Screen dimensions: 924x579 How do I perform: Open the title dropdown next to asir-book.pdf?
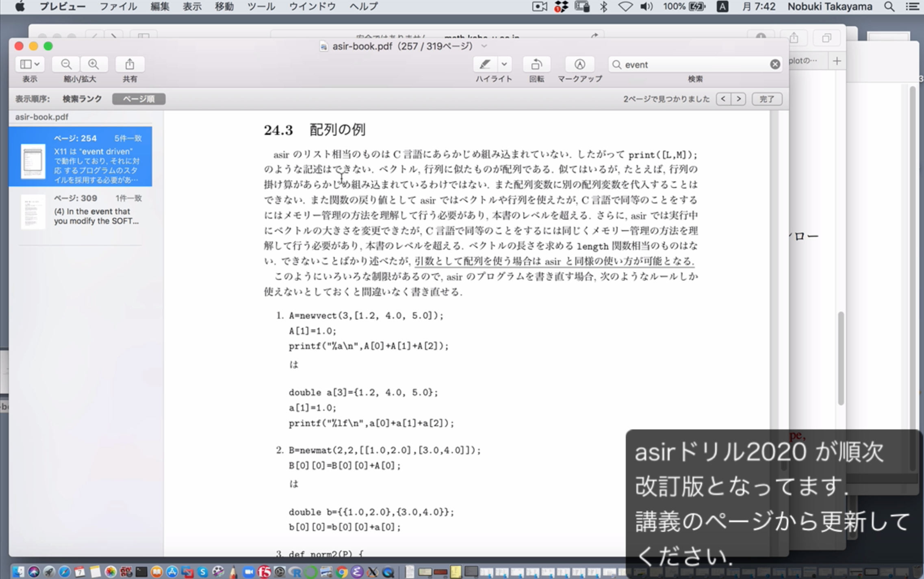(x=484, y=46)
